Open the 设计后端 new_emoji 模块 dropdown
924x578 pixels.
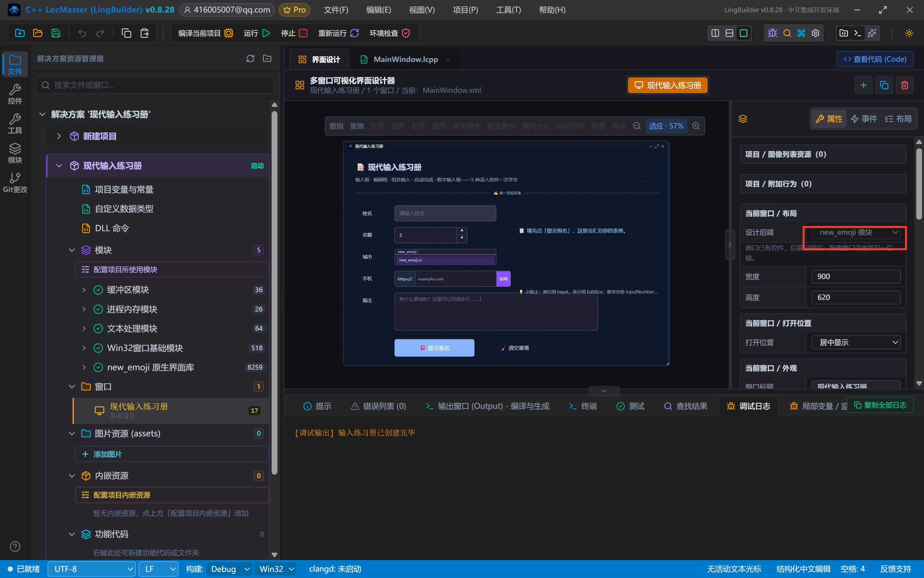pos(856,232)
